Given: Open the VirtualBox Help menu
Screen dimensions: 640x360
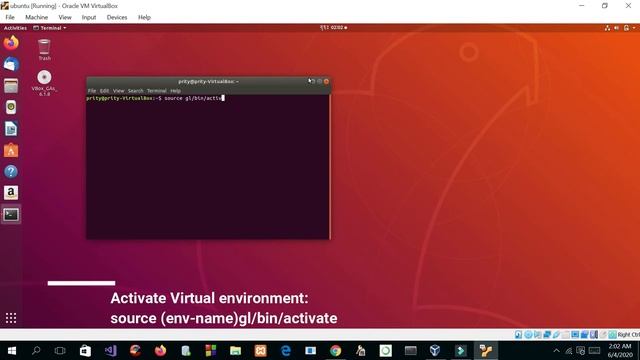Looking at the screenshot, I should 144,17.
